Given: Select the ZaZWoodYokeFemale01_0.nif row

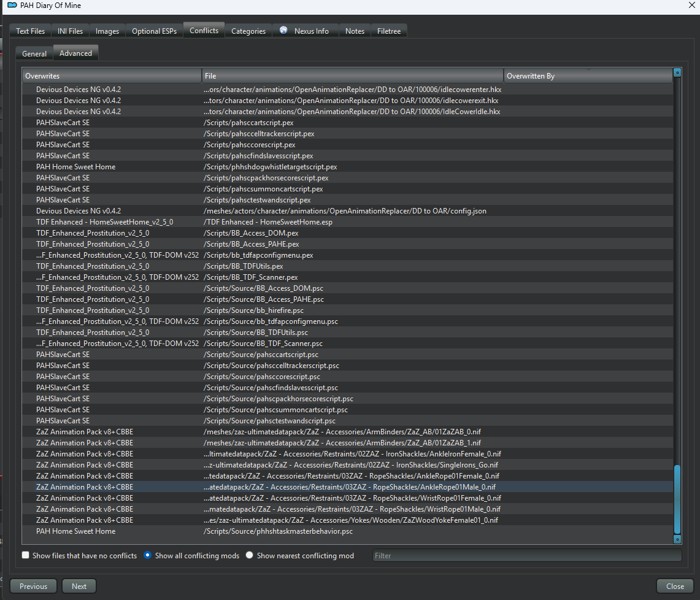Looking at the screenshot, I should [x=348, y=520].
